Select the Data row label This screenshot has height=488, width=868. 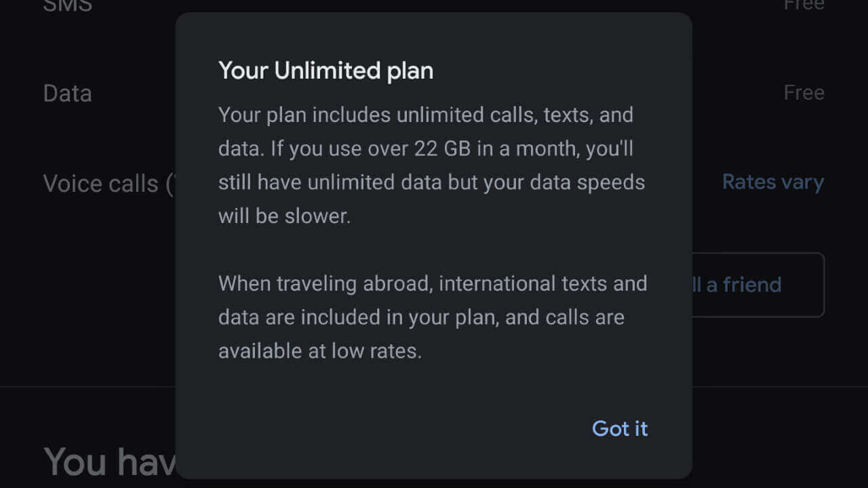[x=67, y=94]
